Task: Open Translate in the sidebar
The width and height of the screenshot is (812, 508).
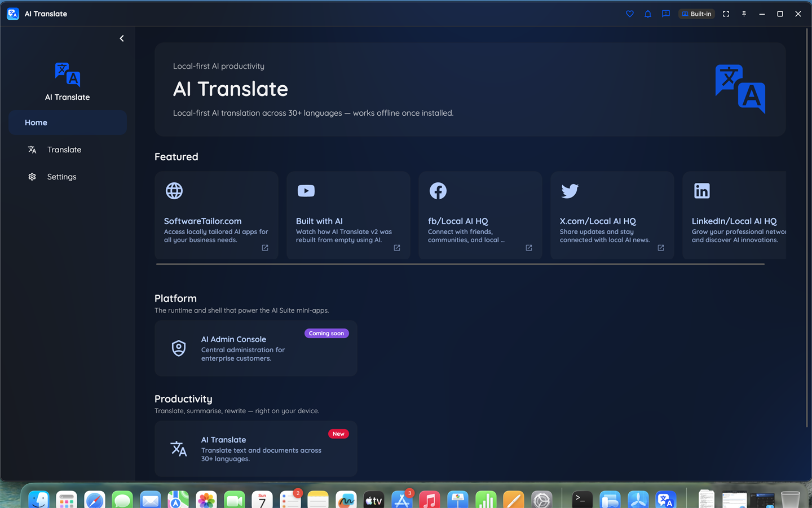Action: [68, 150]
